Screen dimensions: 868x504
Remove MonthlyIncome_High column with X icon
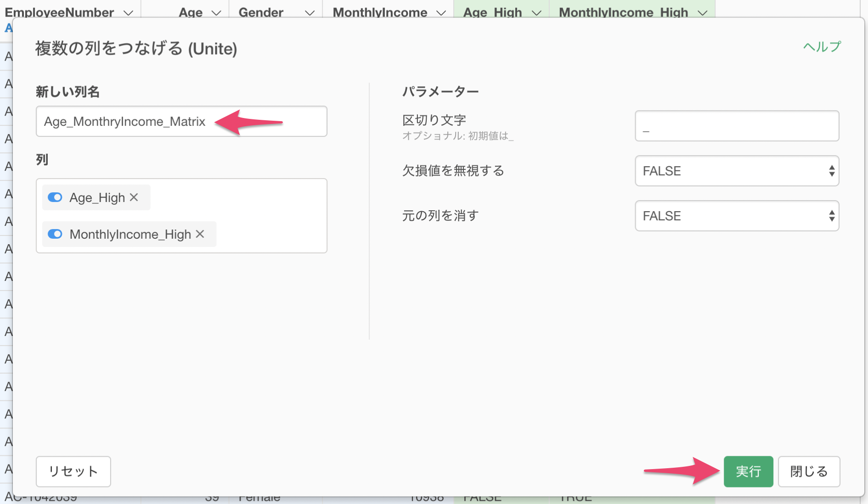point(200,234)
